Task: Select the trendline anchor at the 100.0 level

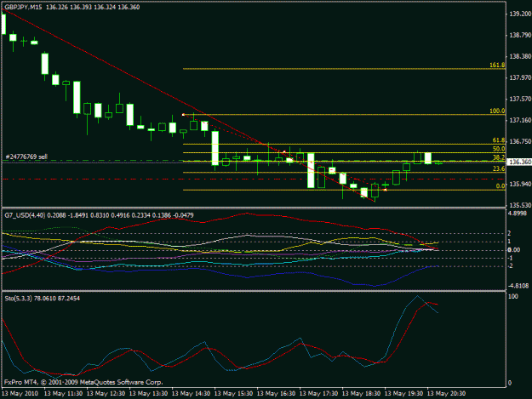Action: coord(183,115)
